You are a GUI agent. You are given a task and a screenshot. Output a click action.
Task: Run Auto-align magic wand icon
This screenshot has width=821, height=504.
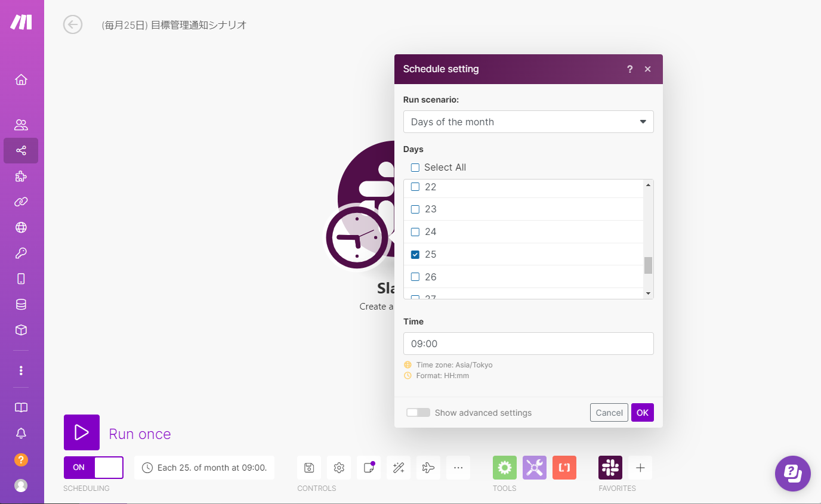[x=399, y=468]
